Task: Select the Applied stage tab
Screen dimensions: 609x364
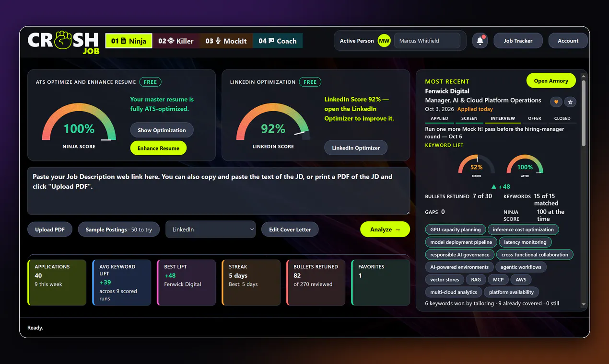Action: pos(440,118)
